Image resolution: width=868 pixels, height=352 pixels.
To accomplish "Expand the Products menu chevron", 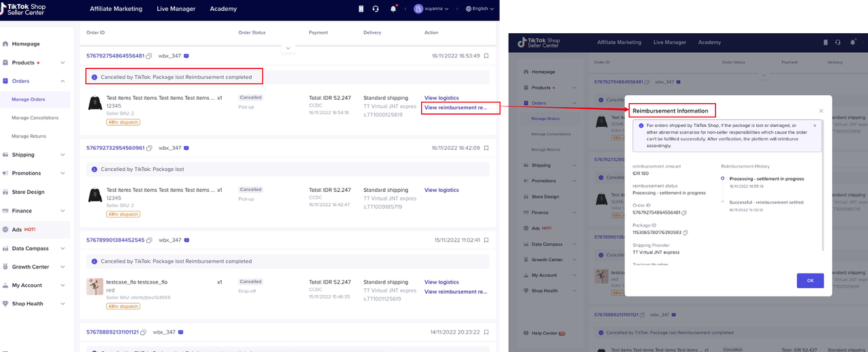I will (63, 62).
